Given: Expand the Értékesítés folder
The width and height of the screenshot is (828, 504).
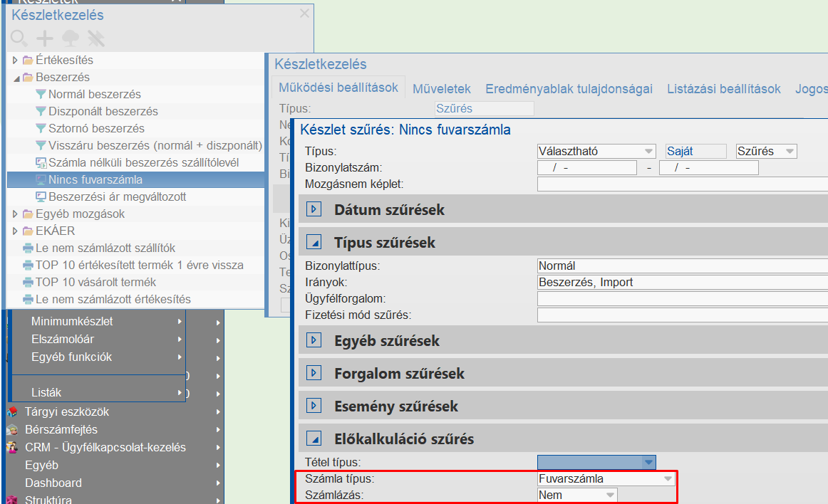Looking at the screenshot, I should click(15, 61).
